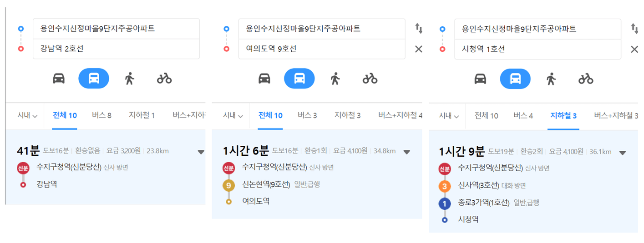Select car mode in the 시청역 panel
The image size is (644, 243).
(480, 79)
